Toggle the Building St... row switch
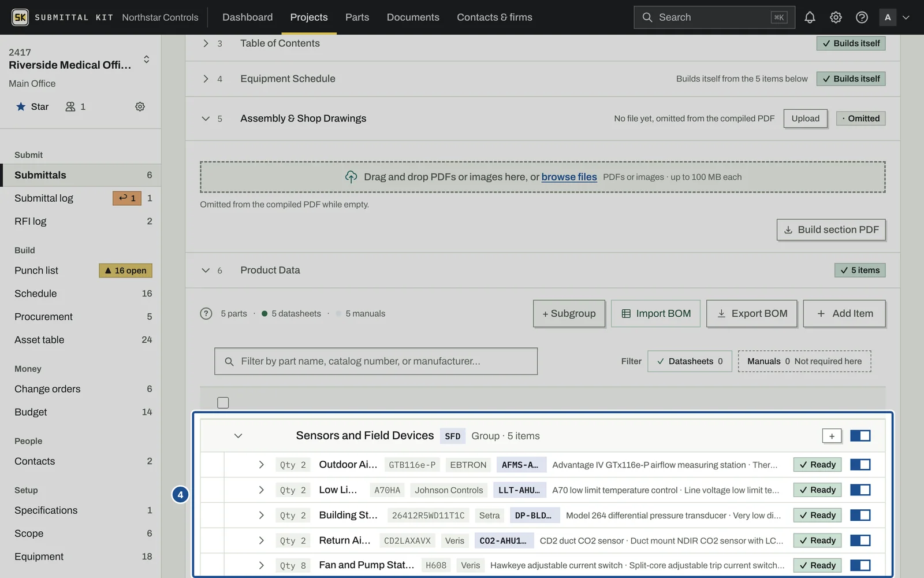Image resolution: width=924 pixels, height=578 pixels. 860,515
